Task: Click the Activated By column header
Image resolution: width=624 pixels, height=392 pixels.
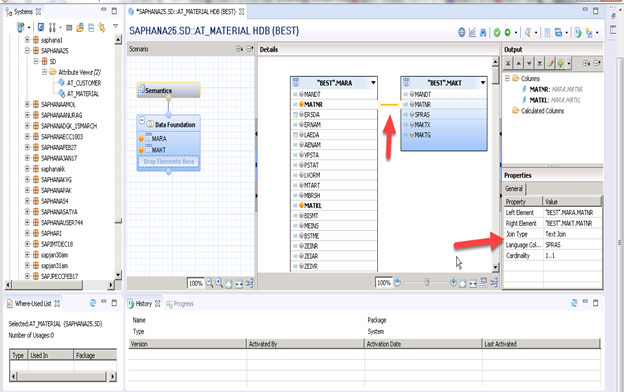Action: coord(305,344)
